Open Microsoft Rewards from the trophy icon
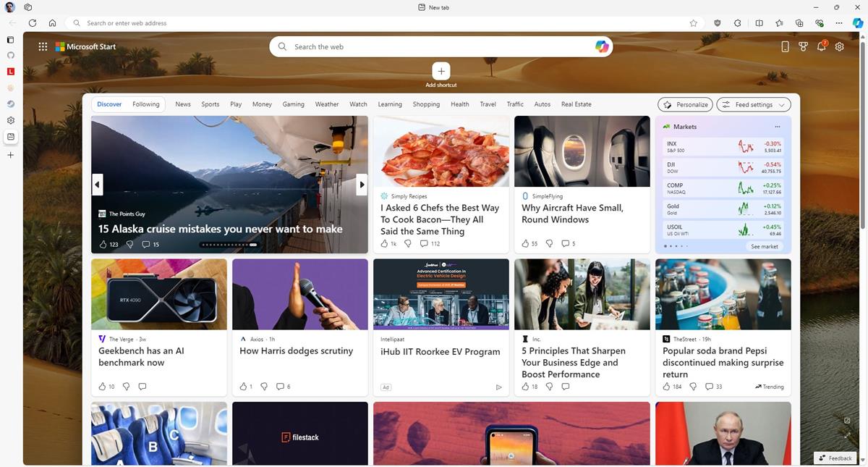Viewport: 868px width, 467px height. pos(803,46)
